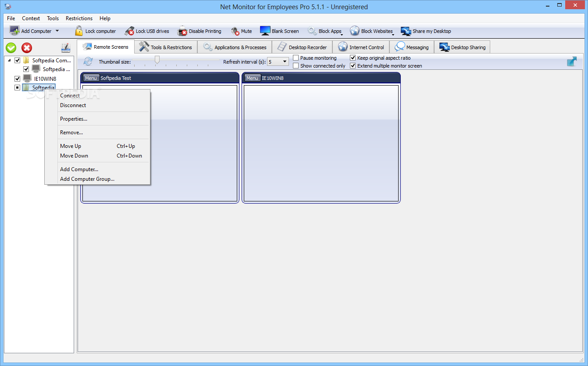This screenshot has width=588, height=366.
Task: Select Add Computer Group... in context menu
Action: [x=98, y=179]
